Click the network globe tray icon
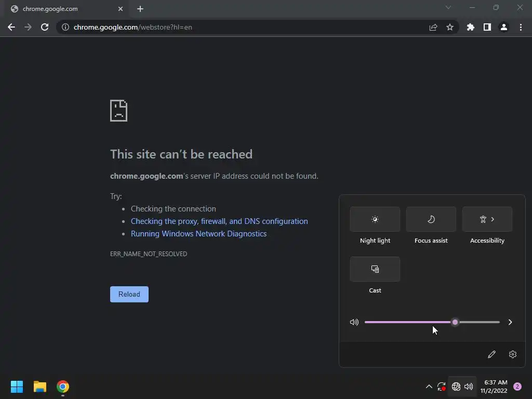The height and width of the screenshot is (399, 532). click(x=456, y=387)
